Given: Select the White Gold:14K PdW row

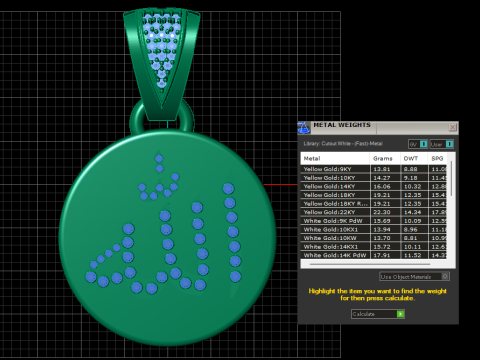Looking at the screenshot, I should 374,255.
